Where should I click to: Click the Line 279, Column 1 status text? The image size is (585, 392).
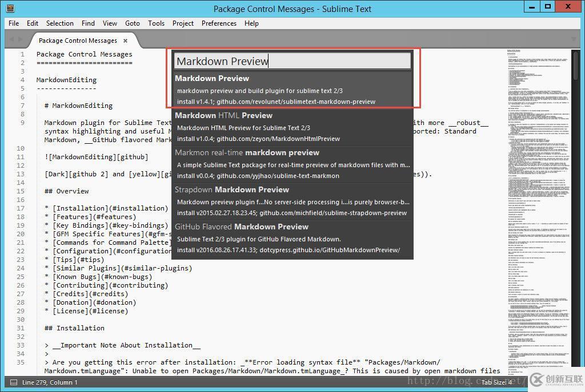[x=50, y=382]
